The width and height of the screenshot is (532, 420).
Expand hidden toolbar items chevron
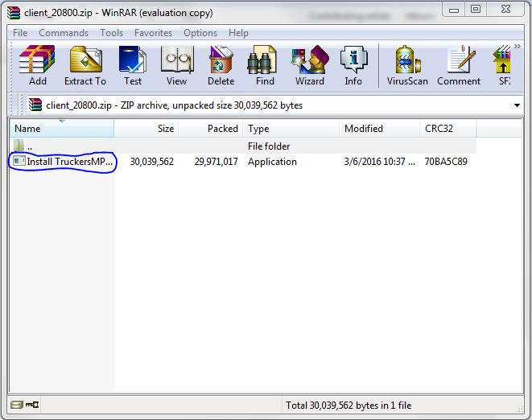point(517,46)
